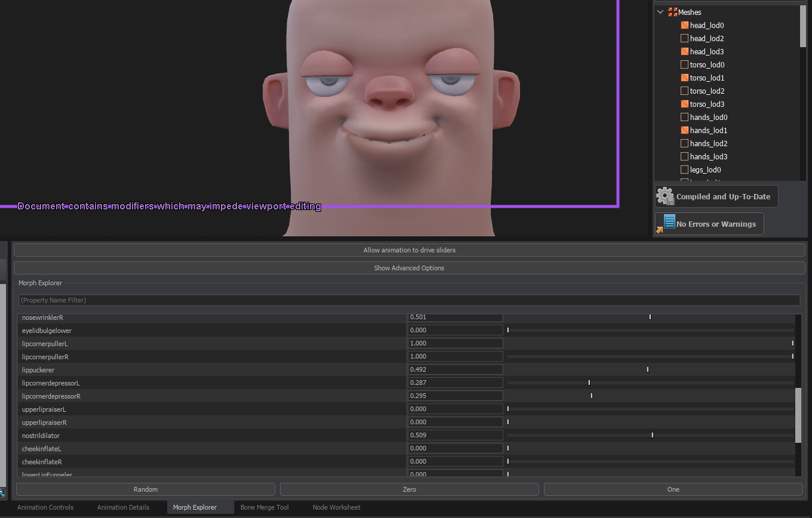Image resolution: width=812 pixels, height=518 pixels.
Task: Click the torso_lod1 mesh icon
Action: (684, 78)
